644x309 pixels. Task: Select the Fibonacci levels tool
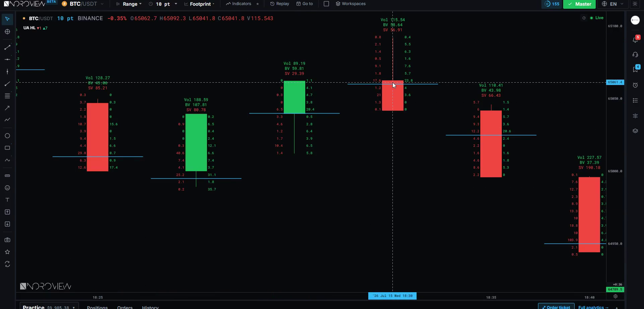(7, 96)
